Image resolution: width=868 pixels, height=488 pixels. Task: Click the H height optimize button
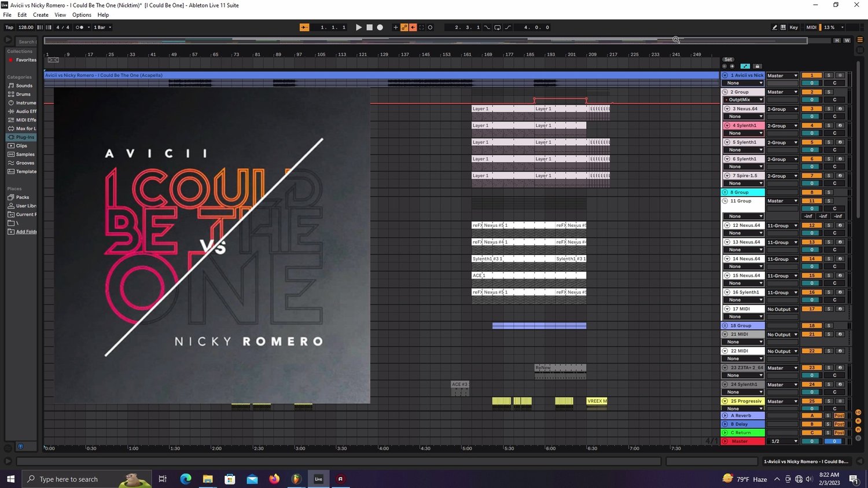[x=837, y=41]
